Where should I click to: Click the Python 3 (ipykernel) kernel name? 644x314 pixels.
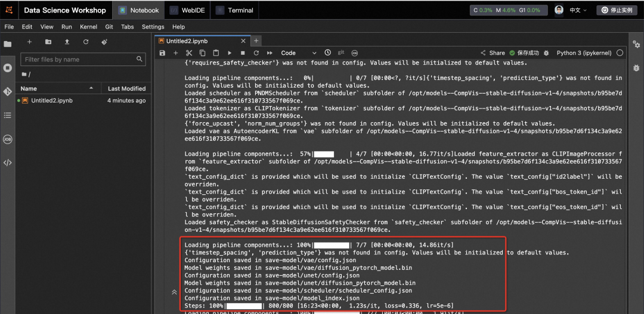coord(584,53)
